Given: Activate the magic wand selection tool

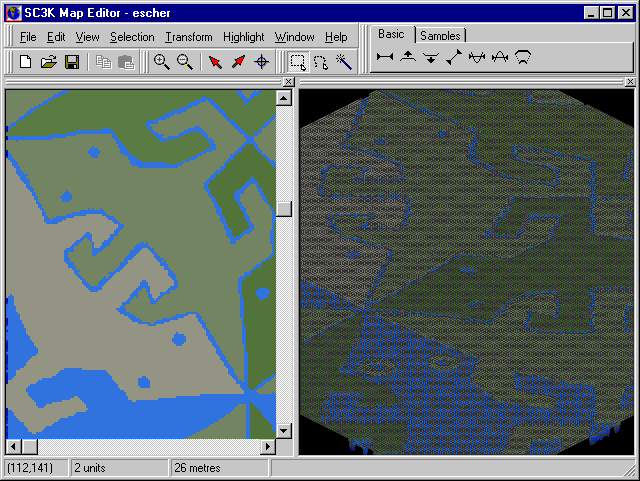Looking at the screenshot, I should click(344, 62).
